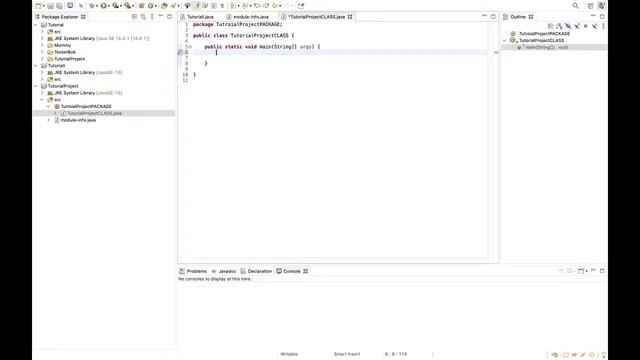Image resolution: width=640 pixels, height=360 pixels.
Task: Fold the main method on line 5
Action: tap(190, 47)
